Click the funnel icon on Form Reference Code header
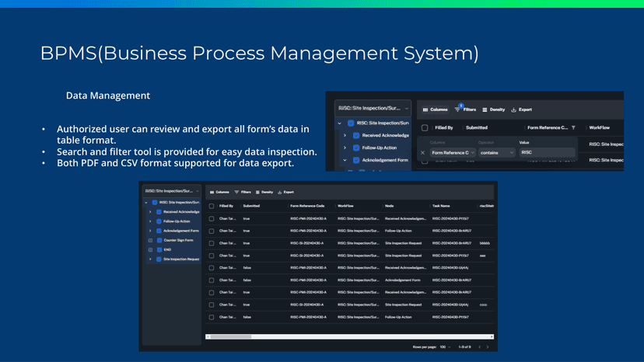Viewport: 644px width, 362px height. point(573,127)
